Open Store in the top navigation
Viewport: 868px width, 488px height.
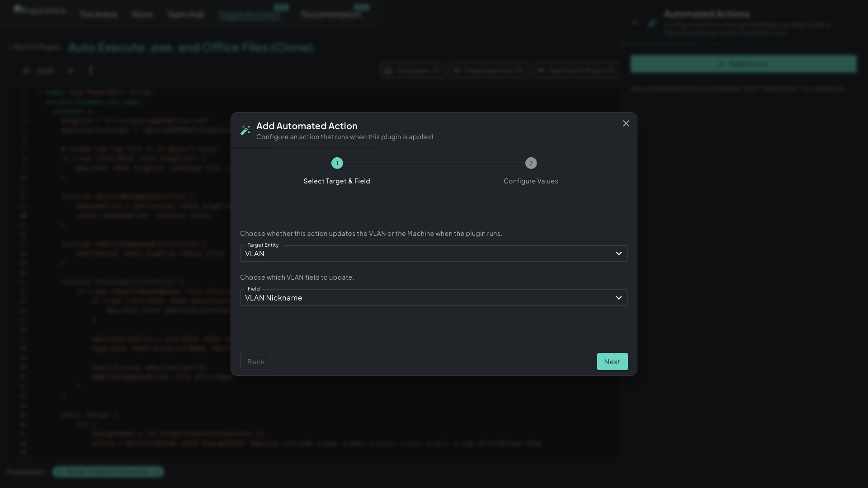click(142, 14)
